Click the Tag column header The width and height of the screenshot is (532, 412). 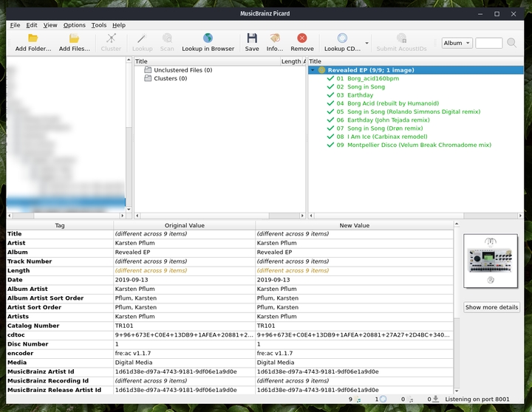pos(60,225)
